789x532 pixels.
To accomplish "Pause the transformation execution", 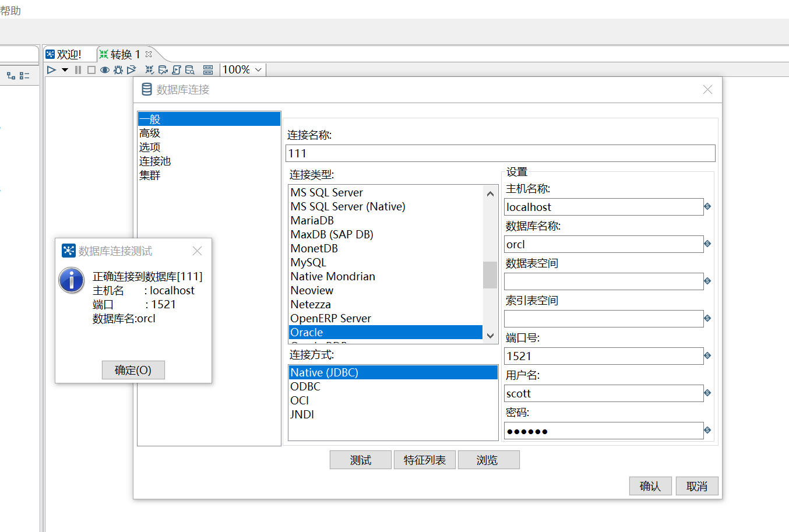I will coord(78,69).
